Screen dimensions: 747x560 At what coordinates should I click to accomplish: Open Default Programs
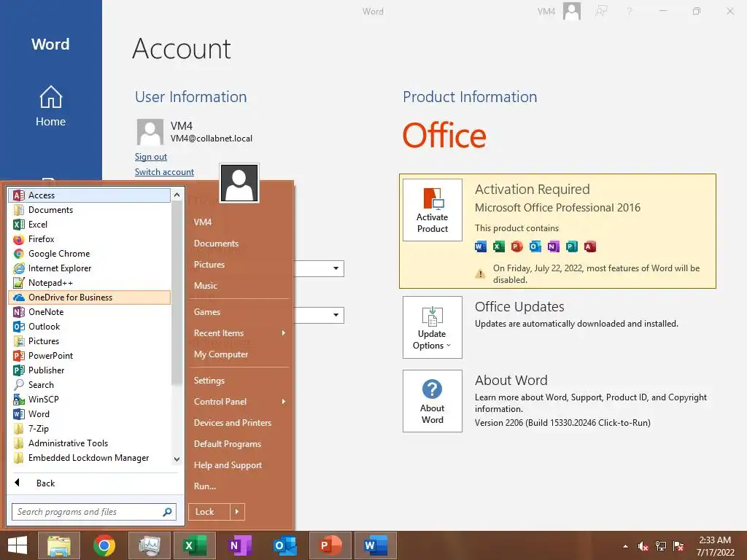tap(239, 444)
